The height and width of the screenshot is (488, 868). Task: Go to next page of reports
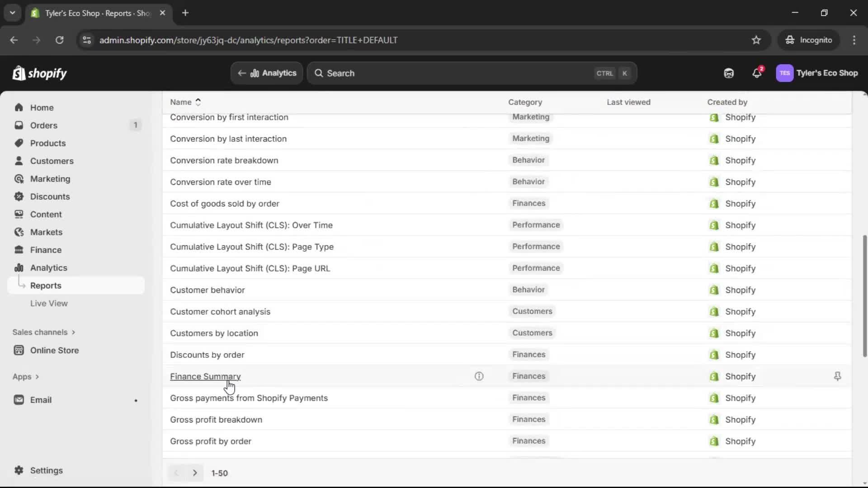point(195,473)
